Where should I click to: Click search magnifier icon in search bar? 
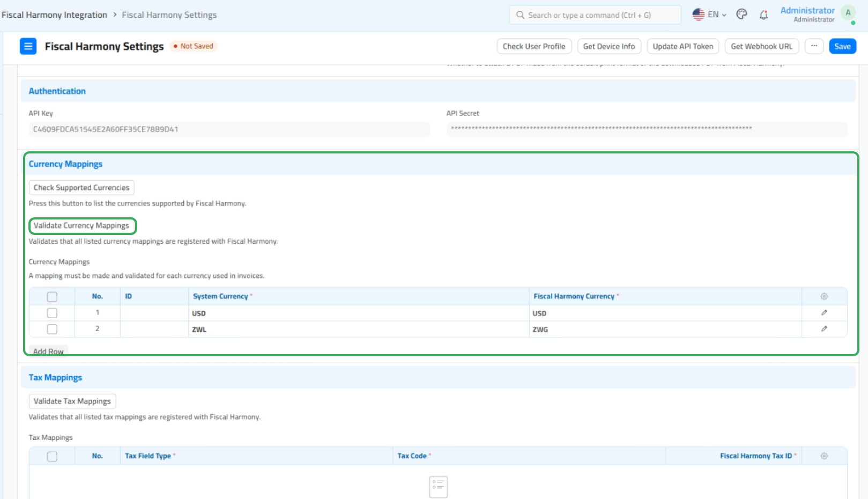pyautogui.click(x=520, y=15)
